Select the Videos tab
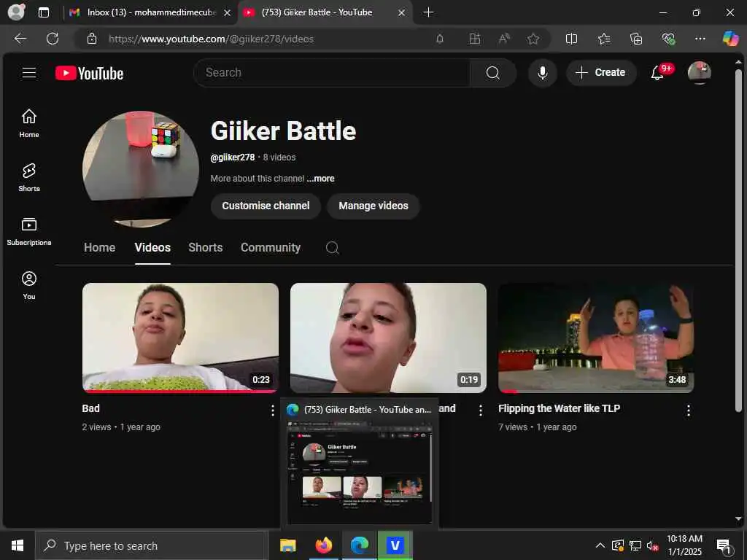 click(x=152, y=248)
